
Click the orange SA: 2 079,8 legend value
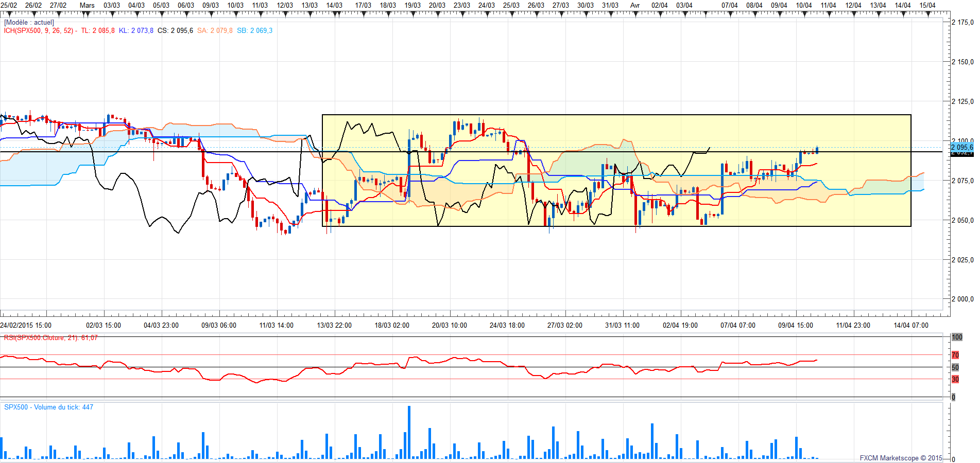tap(215, 31)
